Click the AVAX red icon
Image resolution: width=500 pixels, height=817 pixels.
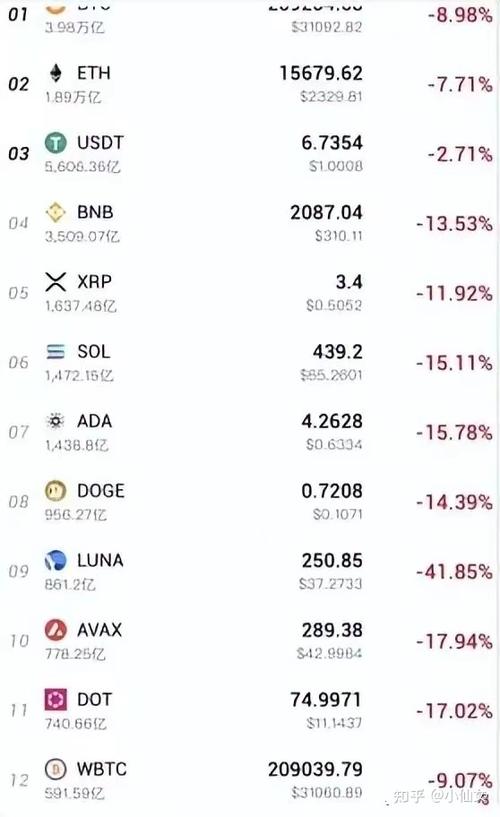pyautogui.click(x=55, y=630)
